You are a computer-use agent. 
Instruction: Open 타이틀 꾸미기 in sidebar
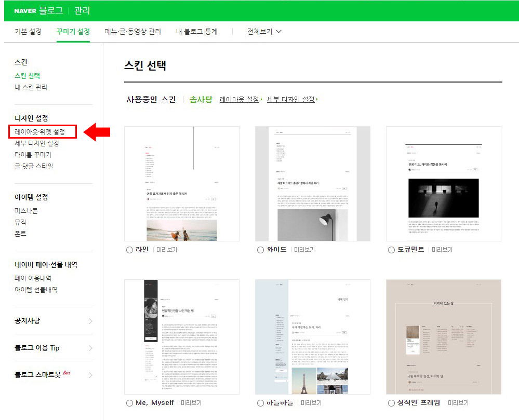click(33, 154)
